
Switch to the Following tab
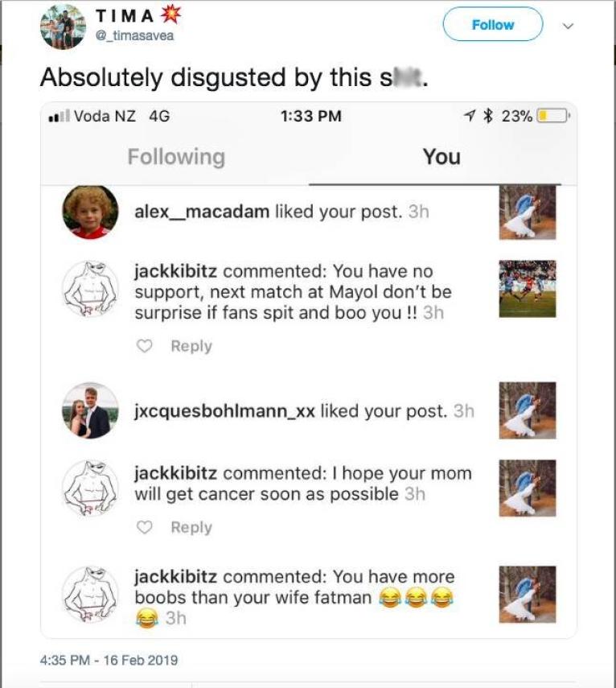tap(176, 157)
